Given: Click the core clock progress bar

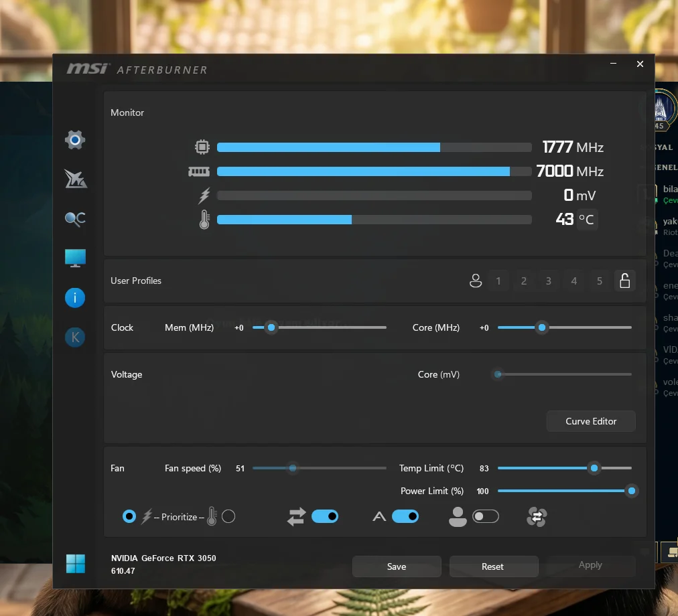Looking at the screenshot, I should tap(374, 147).
